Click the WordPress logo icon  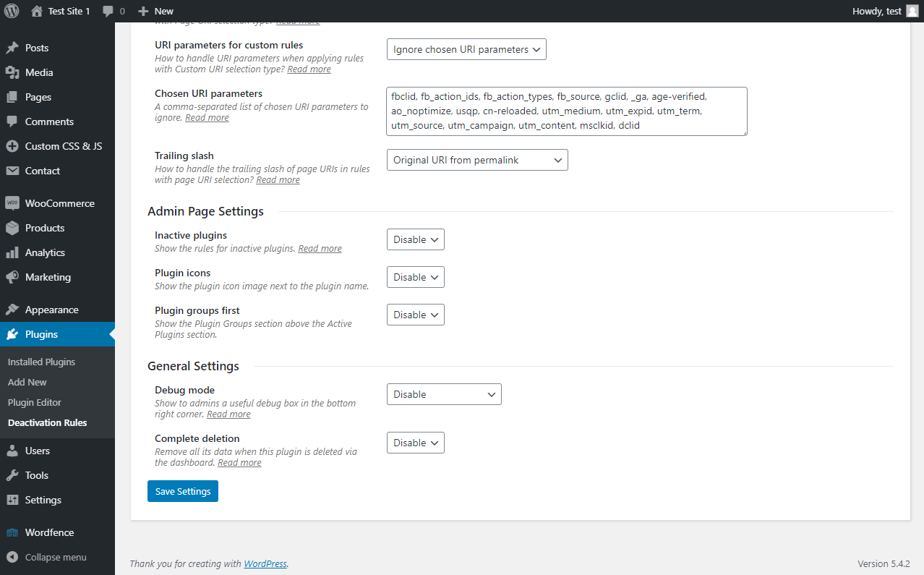pyautogui.click(x=12, y=11)
